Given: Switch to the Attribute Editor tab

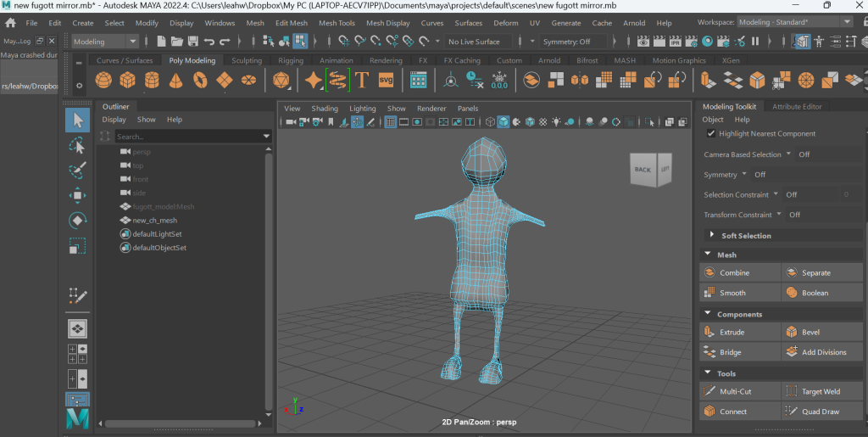Looking at the screenshot, I should click(797, 106).
